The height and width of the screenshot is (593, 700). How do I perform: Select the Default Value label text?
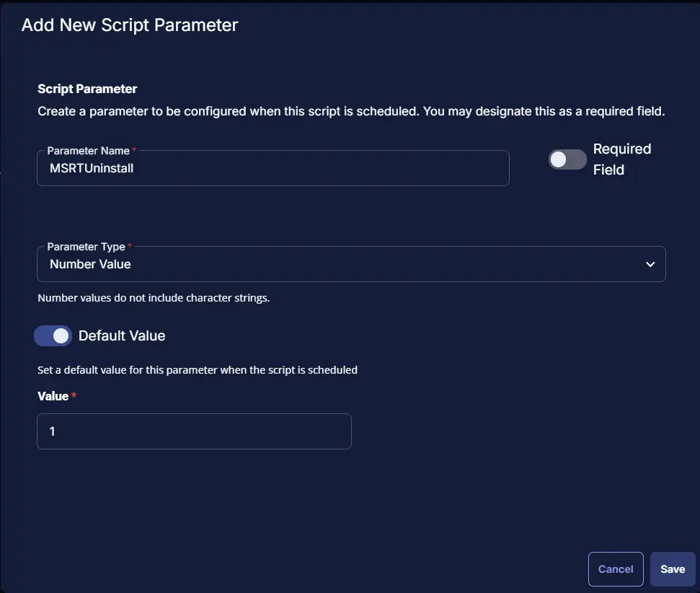coord(122,335)
